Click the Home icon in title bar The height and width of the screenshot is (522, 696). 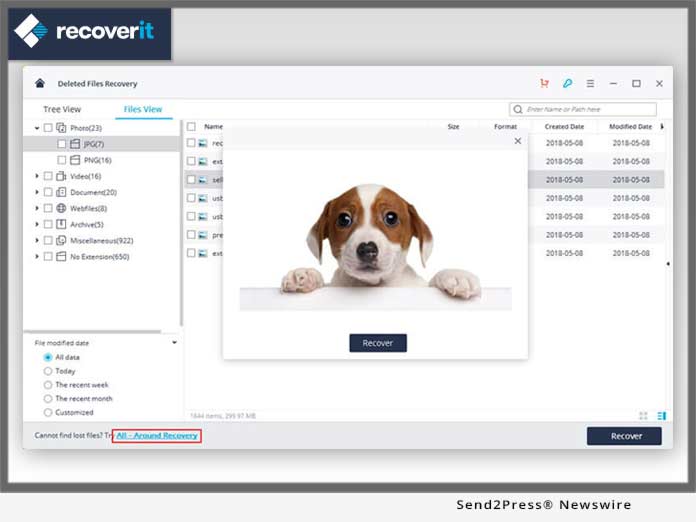(x=40, y=84)
